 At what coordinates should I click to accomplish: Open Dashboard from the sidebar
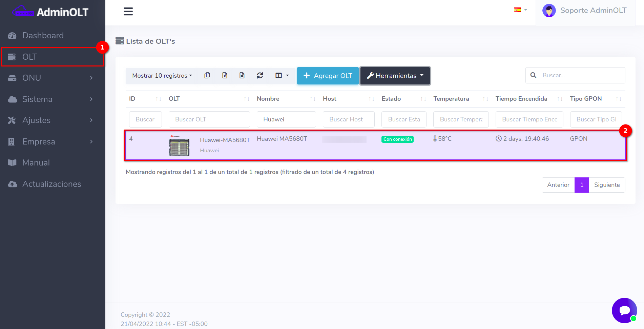pyautogui.click(x=43, y=36)
